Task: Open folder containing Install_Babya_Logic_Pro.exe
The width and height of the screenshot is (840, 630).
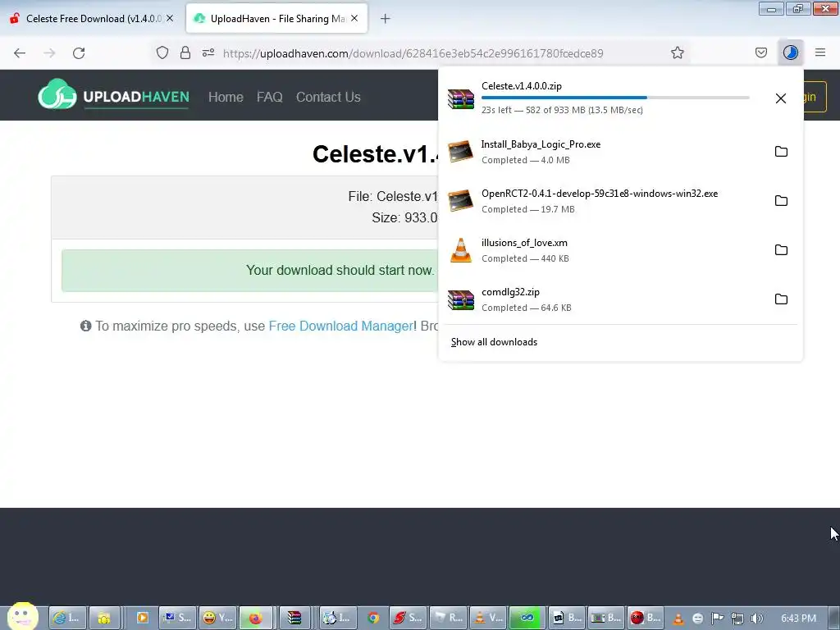Action: tap(781, 152)
